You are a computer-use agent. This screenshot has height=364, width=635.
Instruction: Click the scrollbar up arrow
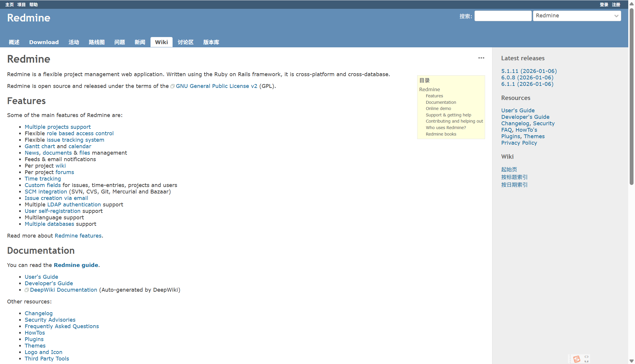tap(631, 4)
